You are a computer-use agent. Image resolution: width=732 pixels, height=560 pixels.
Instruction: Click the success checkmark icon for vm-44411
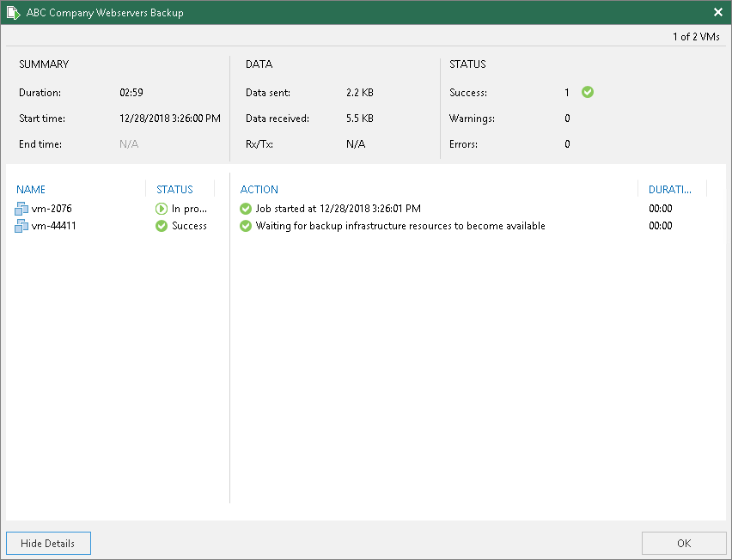click(162, 226)
